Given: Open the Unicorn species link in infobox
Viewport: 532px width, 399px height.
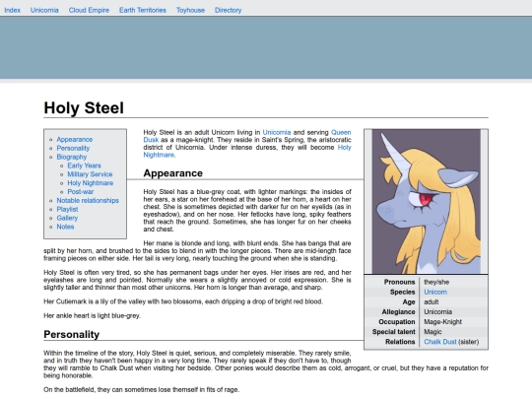Looking at the screenshot, I should [435, 293].
